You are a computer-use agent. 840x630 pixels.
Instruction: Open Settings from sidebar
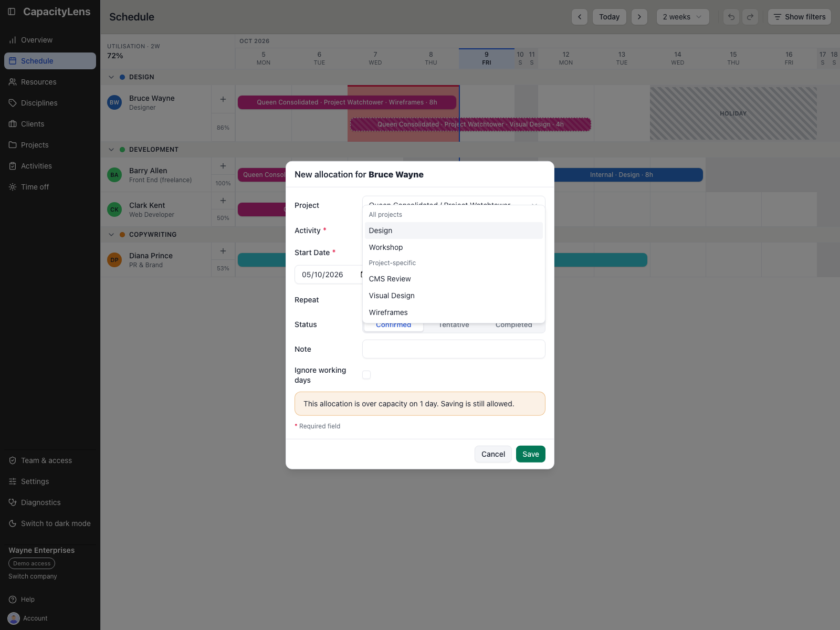(x=50, y=481)
